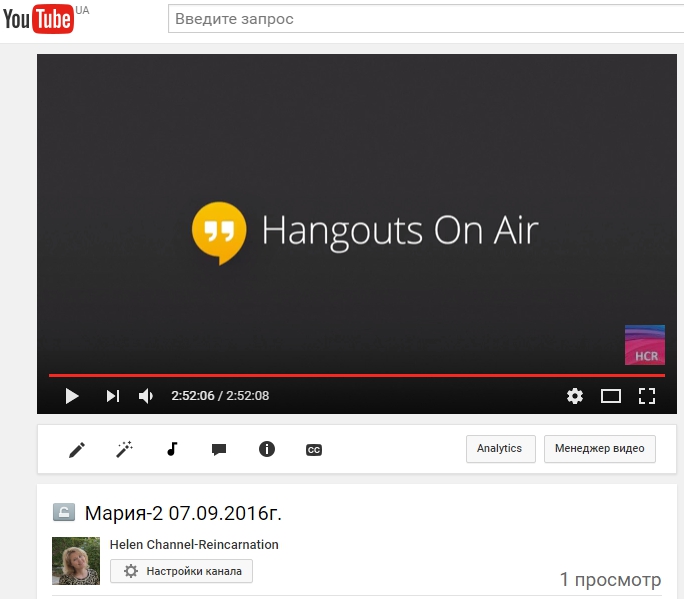Screen dimensions: 684x599
Task: Open the annotations speech bubble icon
Action: pos(219,450)
